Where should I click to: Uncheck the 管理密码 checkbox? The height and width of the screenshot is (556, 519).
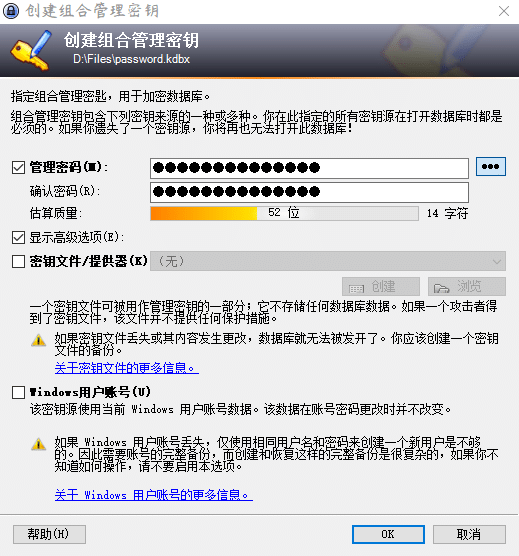point(18,167)
